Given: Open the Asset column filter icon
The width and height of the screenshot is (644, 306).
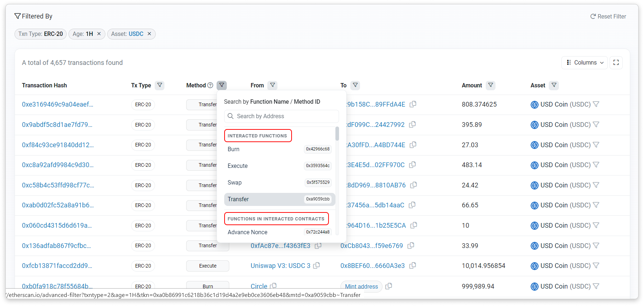Looking at the screenshot, I should 554,85.
